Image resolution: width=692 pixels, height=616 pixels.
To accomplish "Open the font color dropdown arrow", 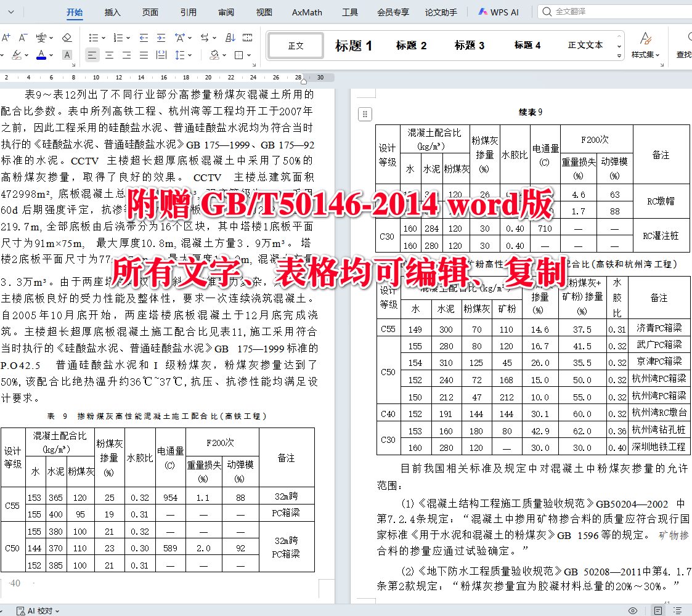I will click(51, 55).
